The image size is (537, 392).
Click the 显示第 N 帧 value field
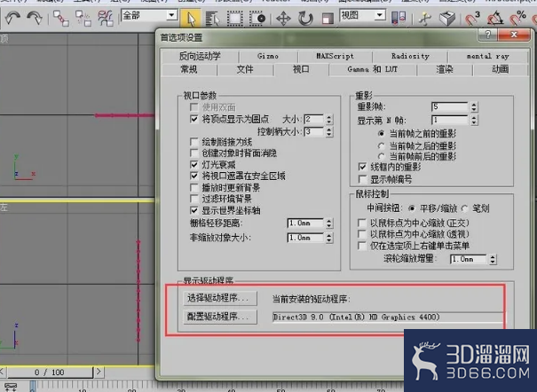coord(450,120)
